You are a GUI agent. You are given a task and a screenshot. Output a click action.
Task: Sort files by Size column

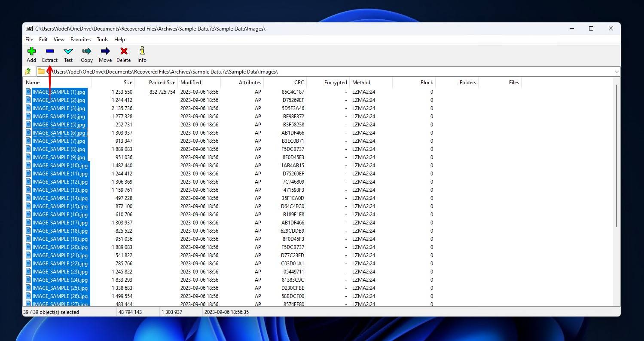(128, 83)
